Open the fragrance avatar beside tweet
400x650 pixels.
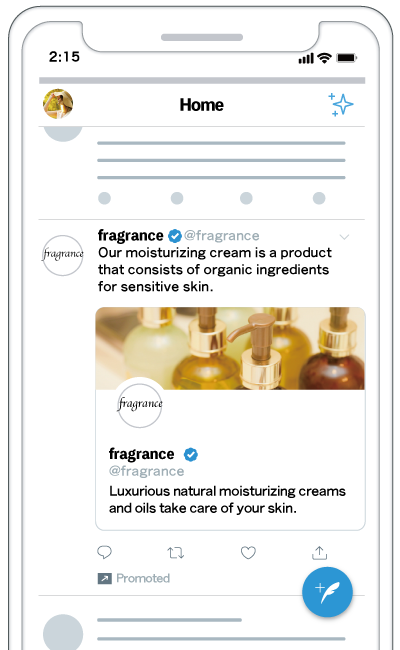(x=63, y=255)
